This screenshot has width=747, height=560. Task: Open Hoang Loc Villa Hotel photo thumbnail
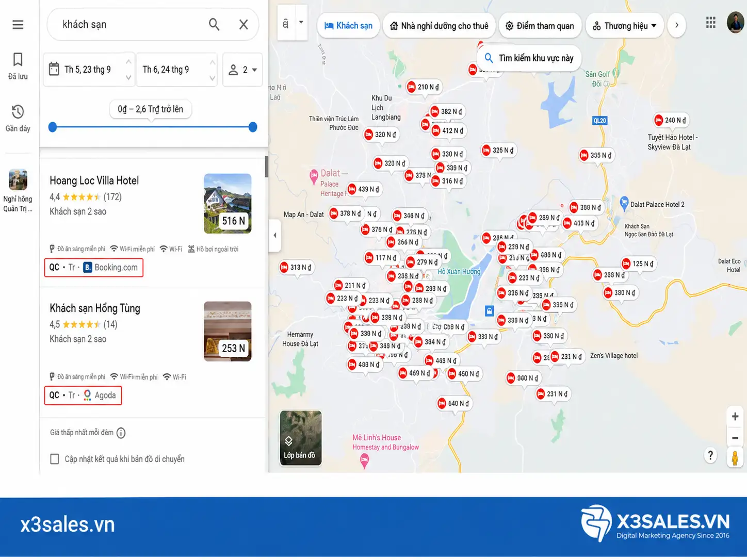point(228,204)
